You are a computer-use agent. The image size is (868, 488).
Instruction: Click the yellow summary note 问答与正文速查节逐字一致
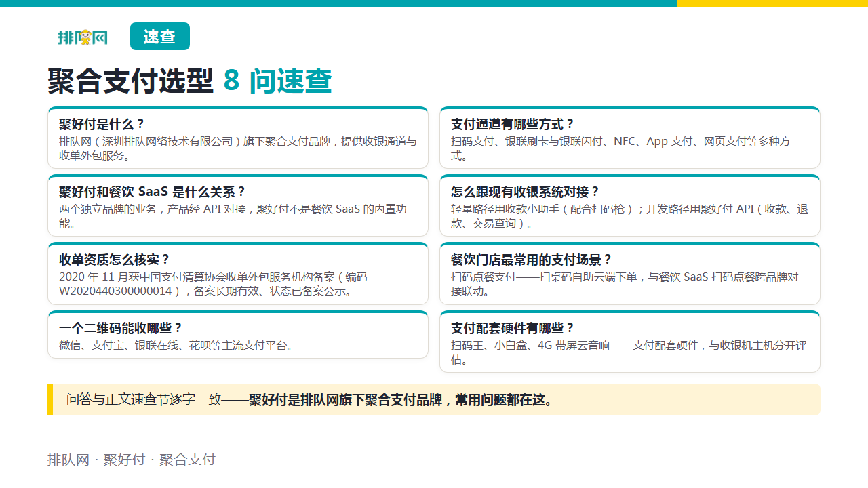[x=434, y=400]
